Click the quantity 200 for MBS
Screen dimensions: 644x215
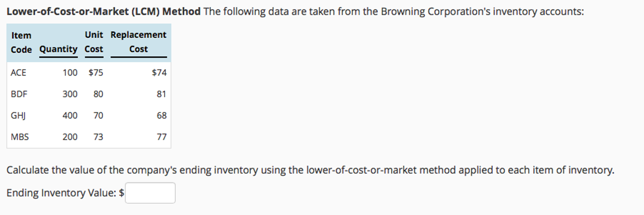click(x=70, y=137)
